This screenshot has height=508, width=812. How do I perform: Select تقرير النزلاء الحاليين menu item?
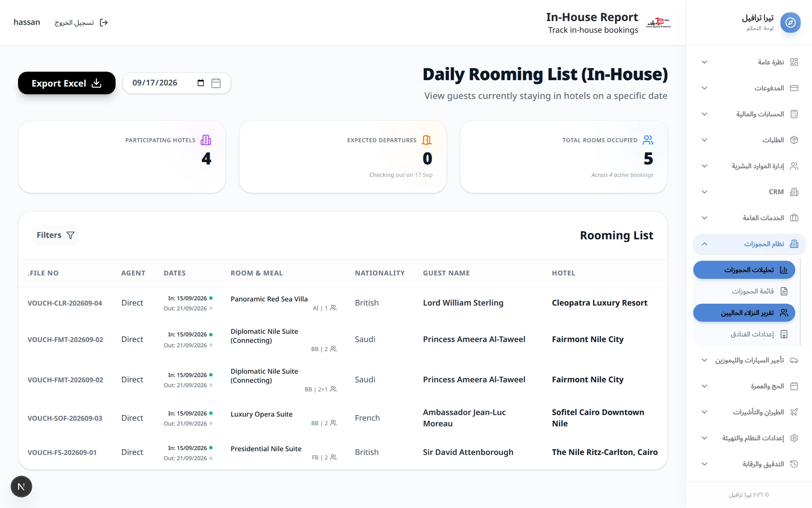point(744,313)
